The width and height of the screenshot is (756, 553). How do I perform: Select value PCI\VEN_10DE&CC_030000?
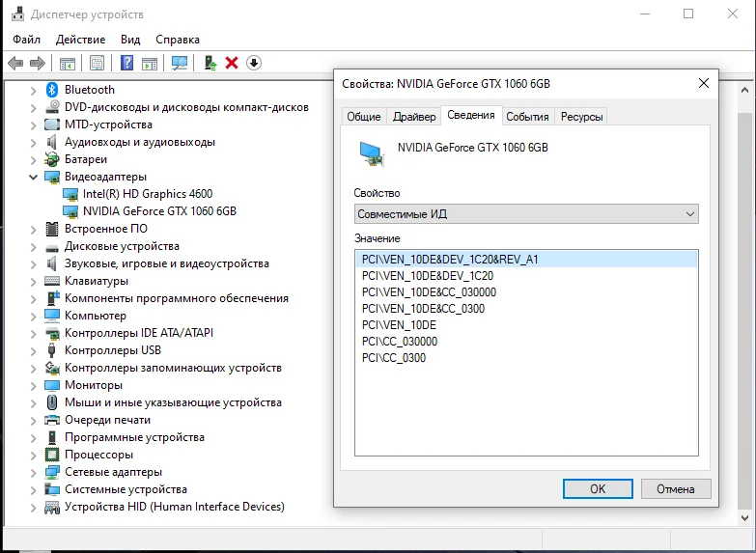526,292
